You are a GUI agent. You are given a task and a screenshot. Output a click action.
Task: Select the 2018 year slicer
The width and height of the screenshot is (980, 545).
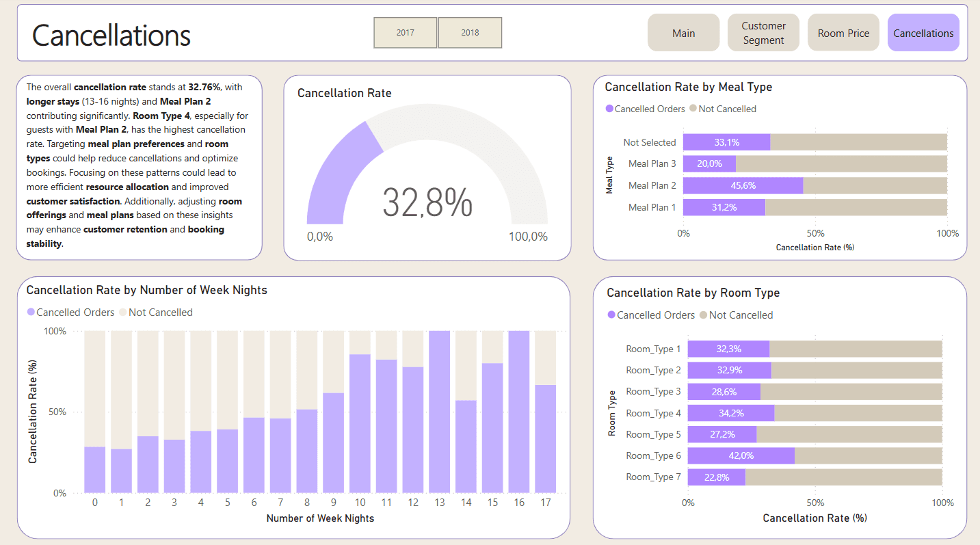[470, 33]
